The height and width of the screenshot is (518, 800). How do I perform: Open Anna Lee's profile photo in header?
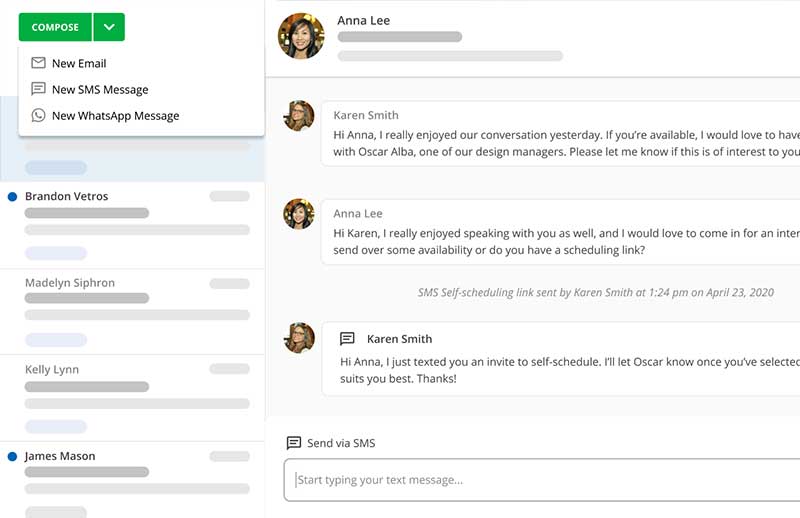[301, 37]
